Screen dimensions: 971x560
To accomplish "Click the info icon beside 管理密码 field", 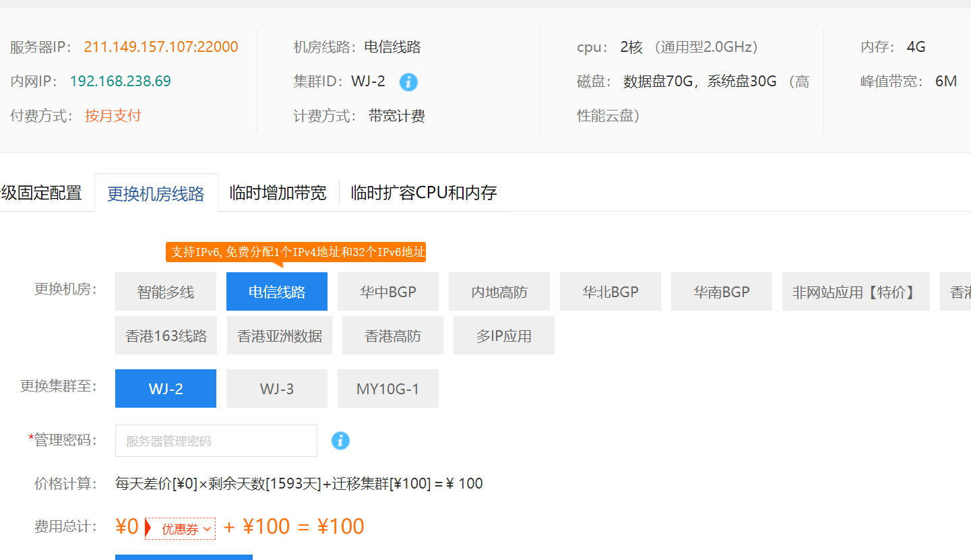I will click(x=341, y=441).
